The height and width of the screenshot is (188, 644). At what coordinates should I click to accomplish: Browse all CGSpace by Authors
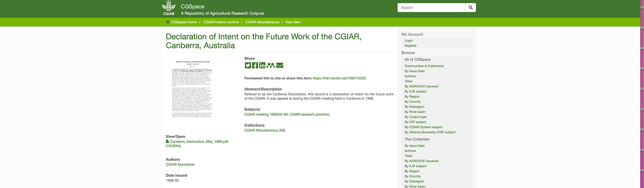coord(410,76)
